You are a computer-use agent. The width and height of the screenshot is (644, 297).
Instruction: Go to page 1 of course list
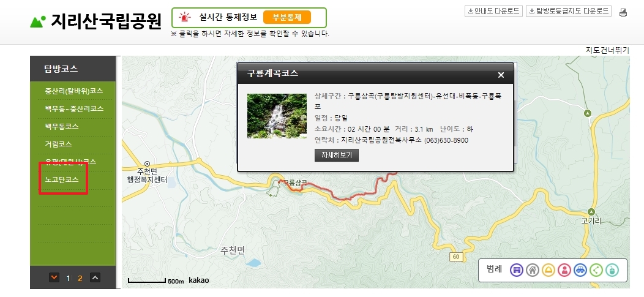68,279
